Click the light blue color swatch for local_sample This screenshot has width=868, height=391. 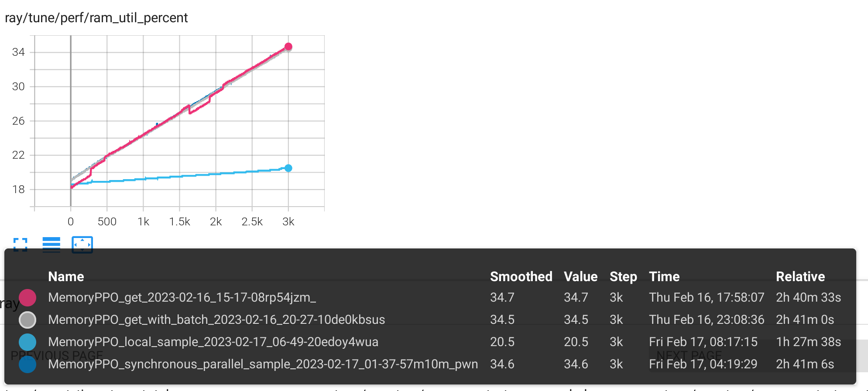click(27, 342)
